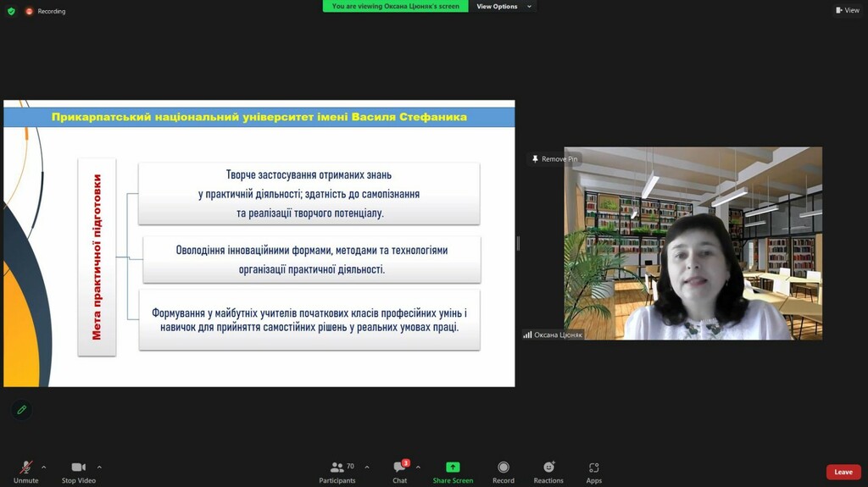Click the Record button icon

pos(504,468)
